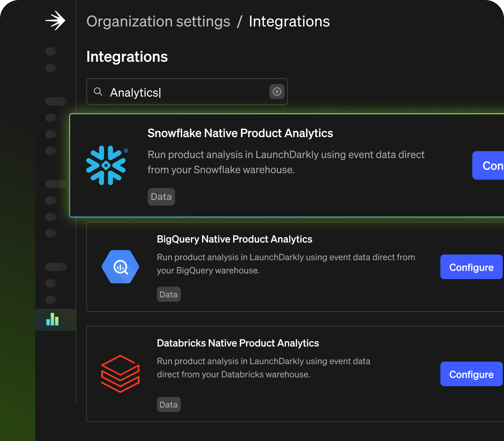The height and width of the screenshot is (441, 504).
Task: Click the Snowflake logo
Action: point(107,165)
